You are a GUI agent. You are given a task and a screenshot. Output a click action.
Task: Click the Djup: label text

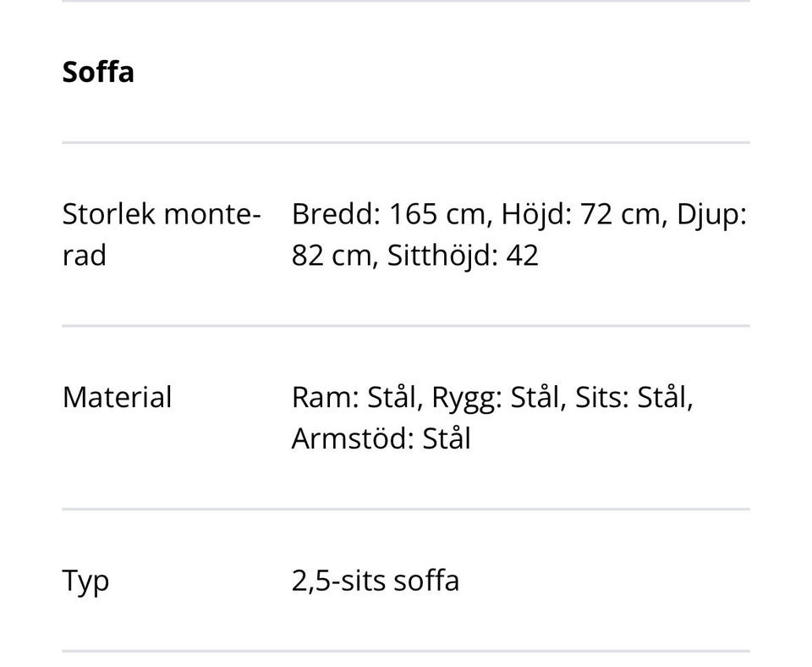pyautogui.click(x=711, y=214)
